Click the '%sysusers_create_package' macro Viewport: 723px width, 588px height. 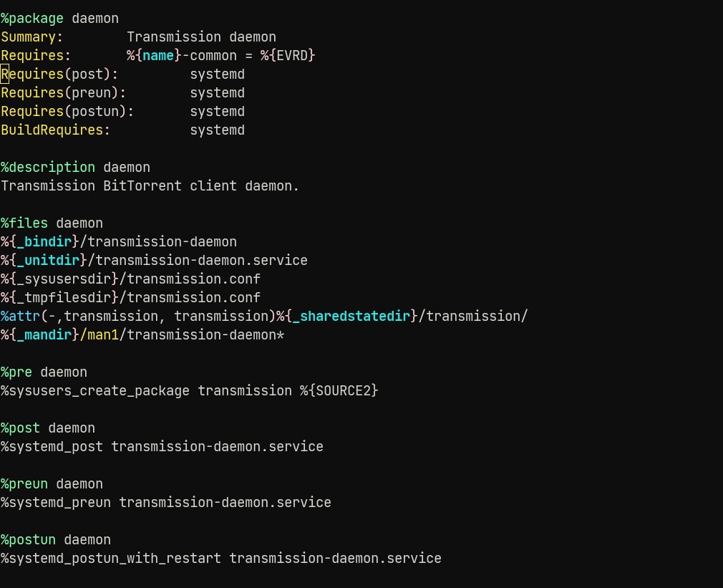click(95, 390)
